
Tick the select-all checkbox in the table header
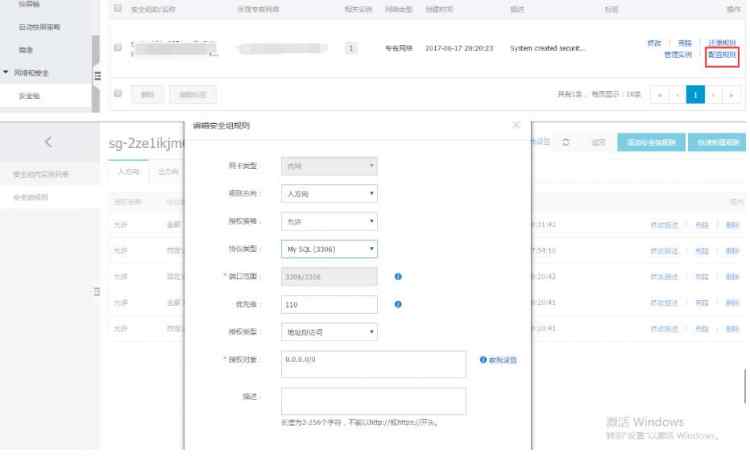tap(118, 9)
